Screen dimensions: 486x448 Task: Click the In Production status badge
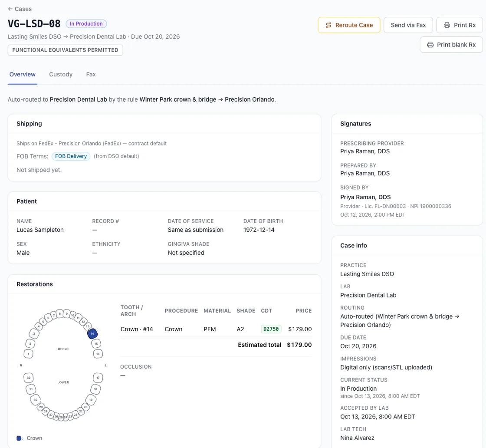pos(86,24)
